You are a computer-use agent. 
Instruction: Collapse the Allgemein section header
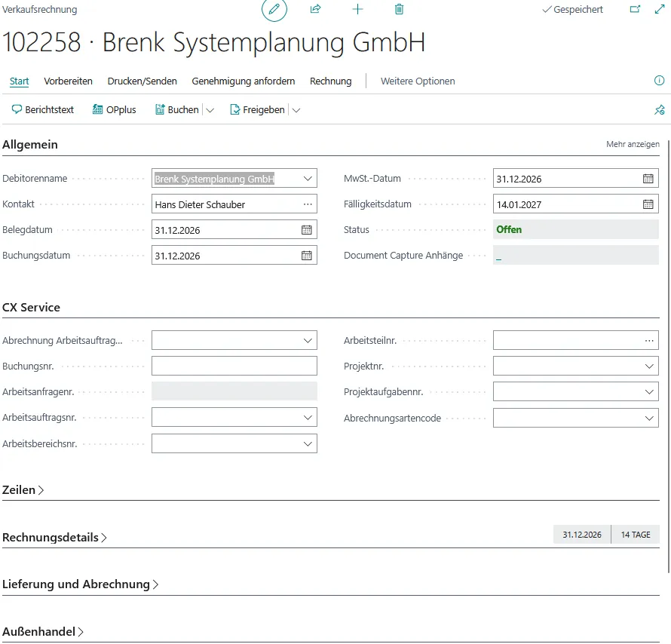pyautogui.click(x=30, y=145)
